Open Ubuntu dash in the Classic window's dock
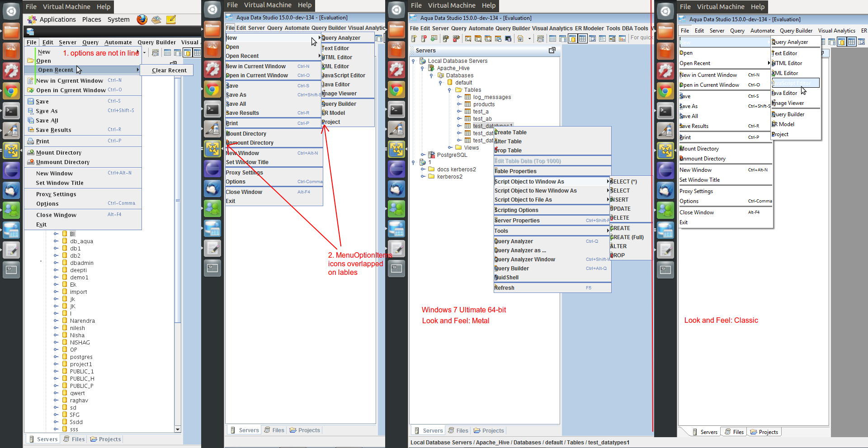868x448 pixels. coord(665,11)
